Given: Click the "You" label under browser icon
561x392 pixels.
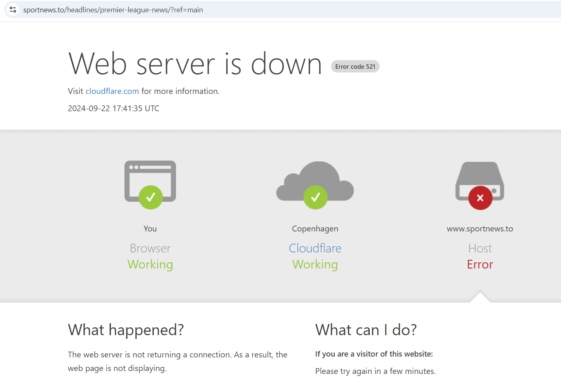Looking at the screenshot, I should pos(150,229).
